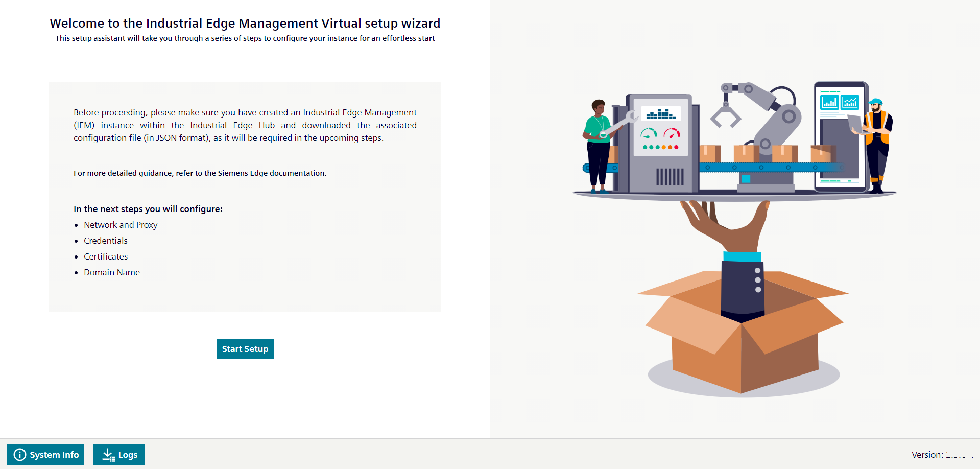The height and width of the screenshot is (469, 980).
Task: Click the Start Setup button
Action: click(245, 349)
